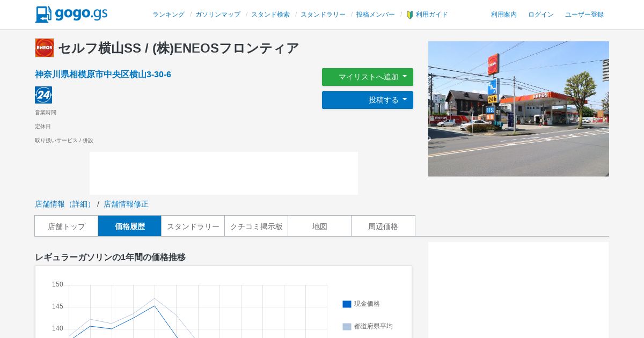Open the 利用ガイド link

(x=432, y=14)
